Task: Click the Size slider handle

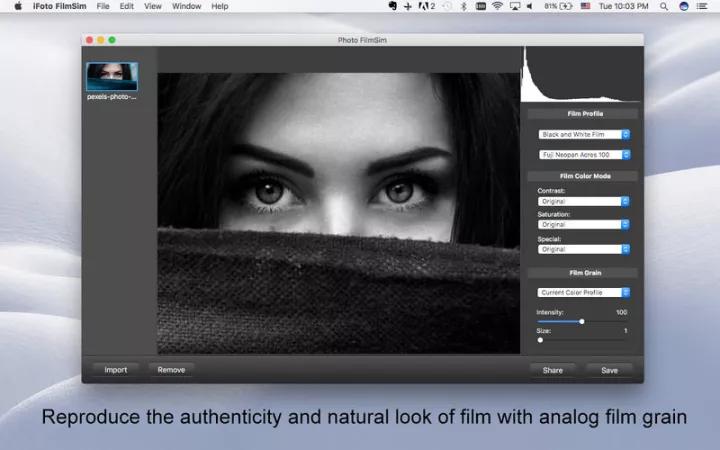Action: pos(540,340)
